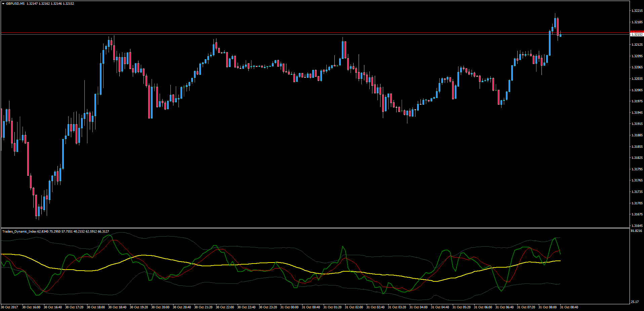Image resolution: width=644 pixels, height=311 pixels.
Task: Click the current price tag 1.32152
Action: click(x=637, y=34)
